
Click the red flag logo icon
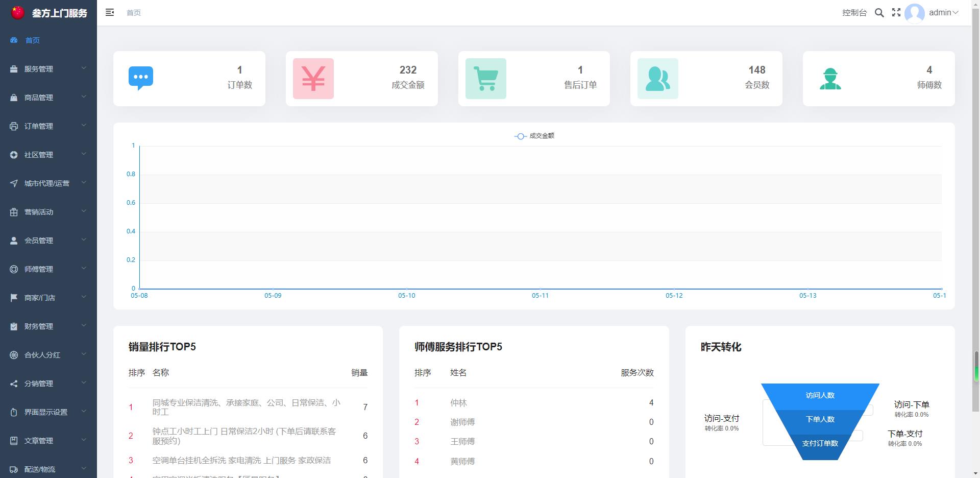click(x=18, y=13)
